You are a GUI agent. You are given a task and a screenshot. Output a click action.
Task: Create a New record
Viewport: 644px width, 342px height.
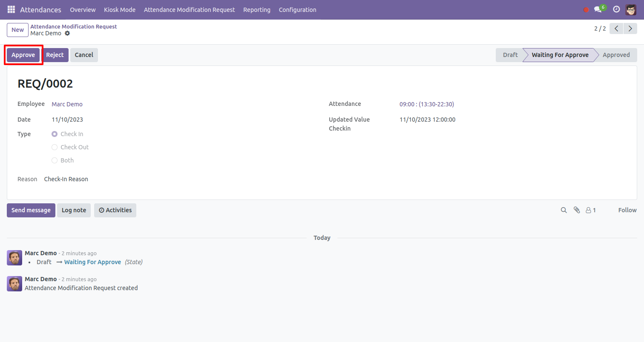tap(17, 30)
